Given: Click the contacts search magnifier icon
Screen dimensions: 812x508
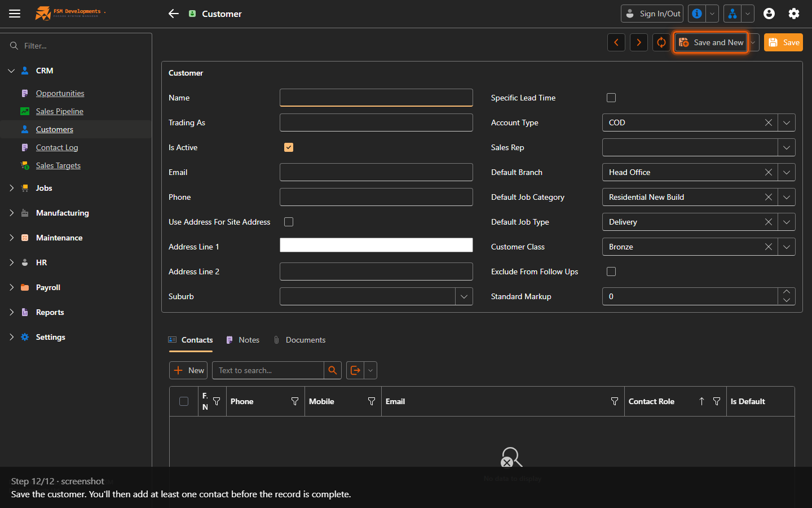Looking at the screenshot, I should [333, 370].
